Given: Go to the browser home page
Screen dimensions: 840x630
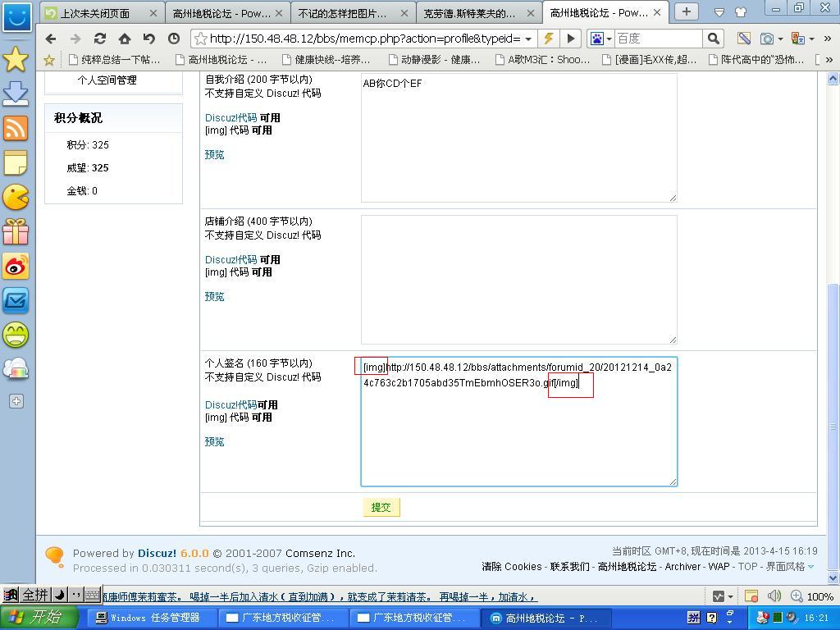Looking at the screenshot, I should [x=125, y=39].
